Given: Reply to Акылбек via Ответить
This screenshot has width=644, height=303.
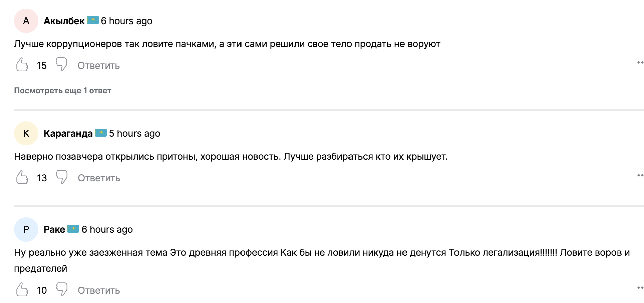Looking at the screenshot, I should (99, 66).
